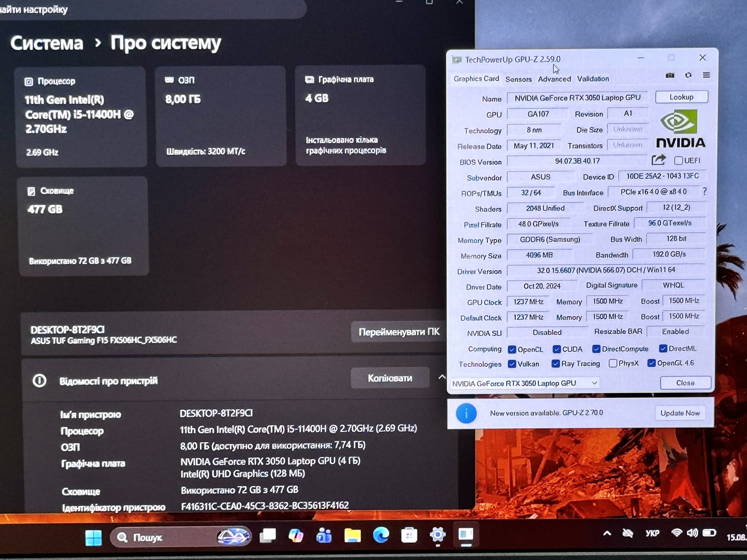Go back to Система in the breadcrumb

coord(47,43)
